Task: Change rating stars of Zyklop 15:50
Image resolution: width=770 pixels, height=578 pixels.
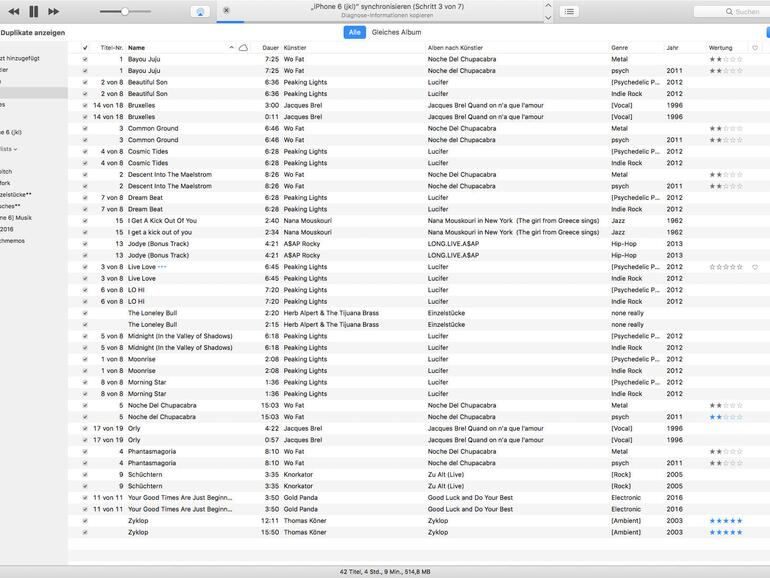Action: (726, 532)
